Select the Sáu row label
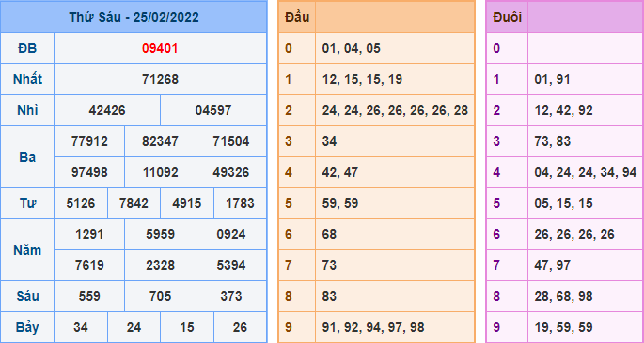 click(27, 296)
